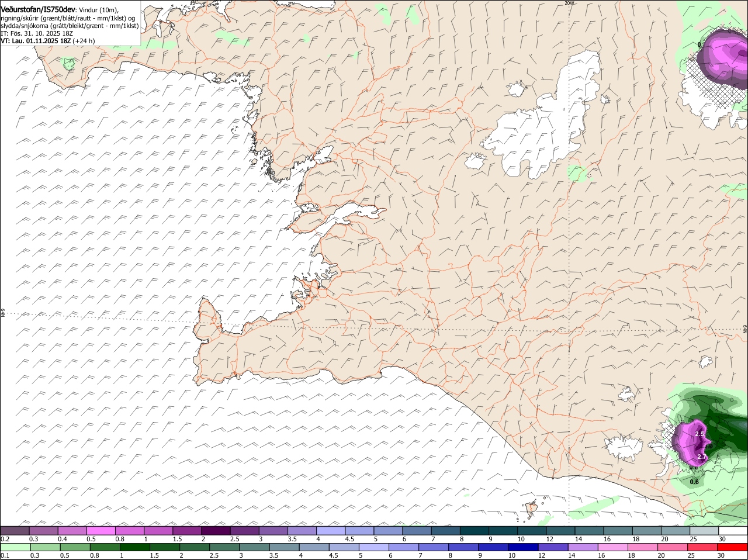
Task: Select the top-row legend swatch at 2 (dark purple)
Action: [216, 531]
